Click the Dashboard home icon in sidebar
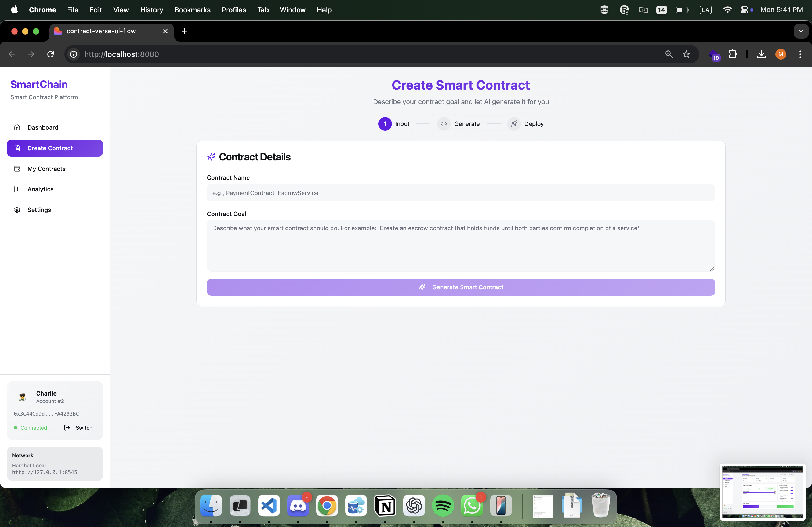Screen dimensions: 812x527 17,127
